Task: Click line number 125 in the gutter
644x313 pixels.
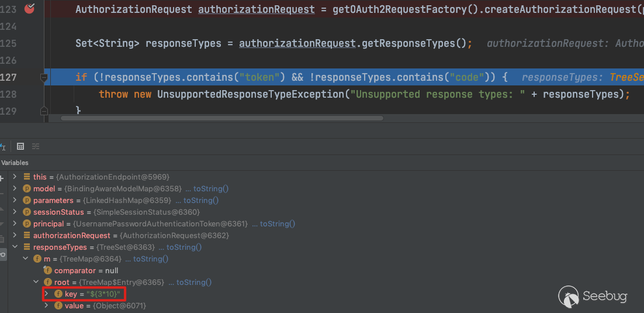Action: (x=9, y=43)
